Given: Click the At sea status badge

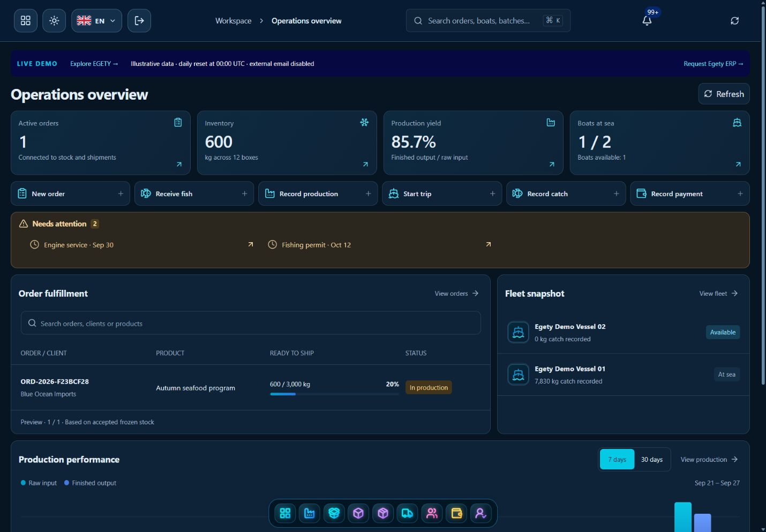Looking at the screenshot, I should coord(726,374).
